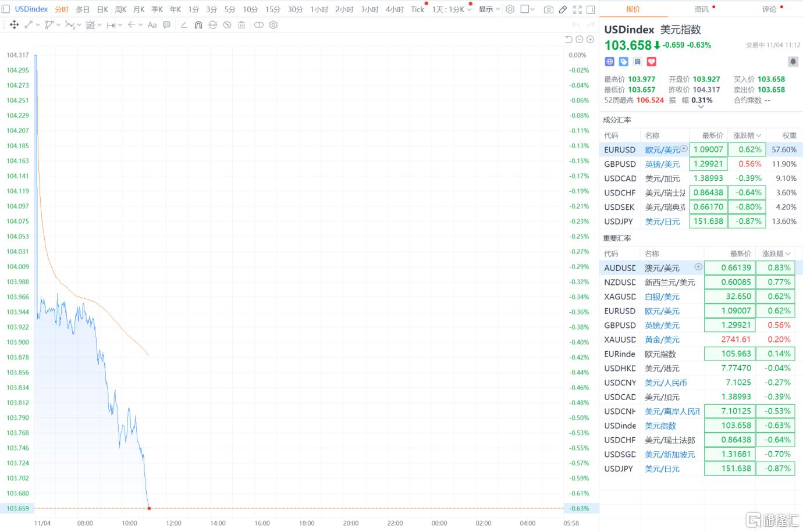Reset chart zoom with rotate arrow
803x532 pixels.
coord(569,40)
